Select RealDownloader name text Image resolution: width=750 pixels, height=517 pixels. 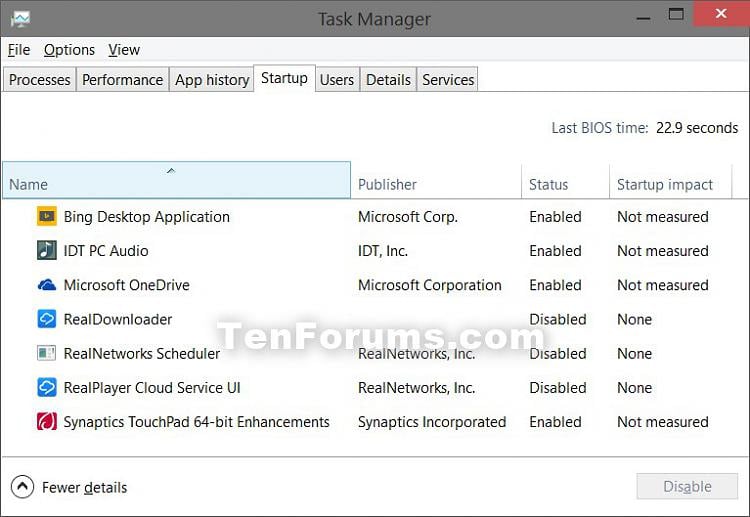click(118, 319)
